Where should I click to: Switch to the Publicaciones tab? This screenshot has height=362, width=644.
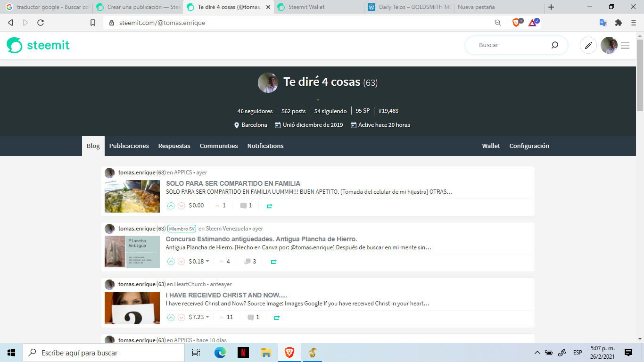(x=129, y=146)
